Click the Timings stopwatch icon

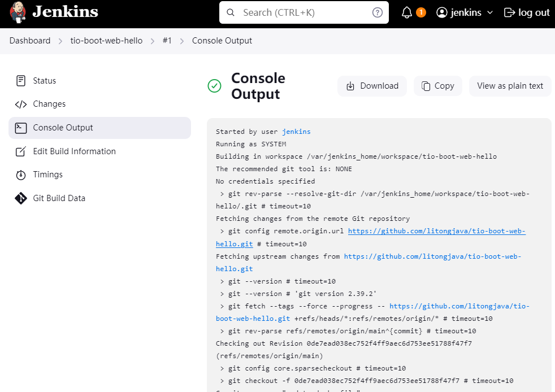pyautogui.click(x=21, y=175)
